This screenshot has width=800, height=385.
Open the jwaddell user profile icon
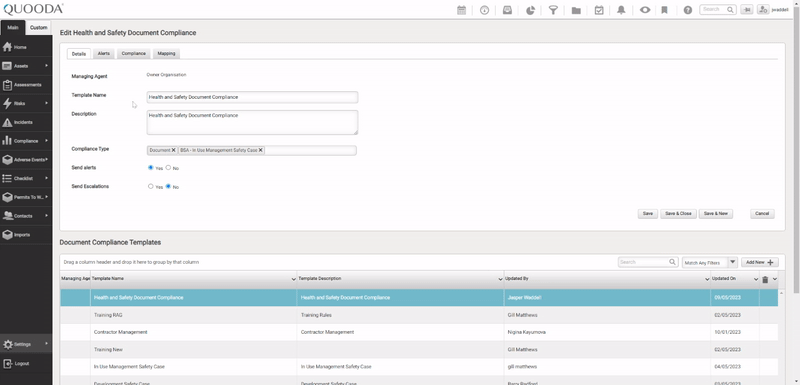pyautogui.click(x=763, y=9)
